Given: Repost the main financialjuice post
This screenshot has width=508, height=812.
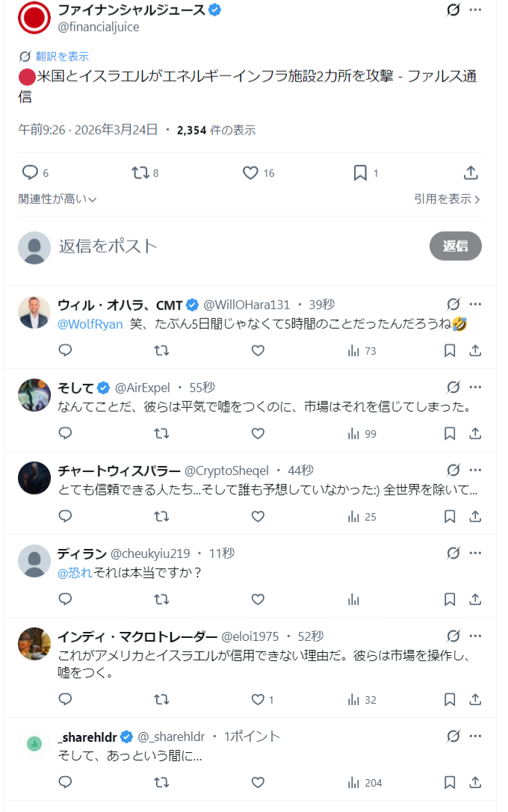Looking at the screenshot, I should click(x=140, y=173).
